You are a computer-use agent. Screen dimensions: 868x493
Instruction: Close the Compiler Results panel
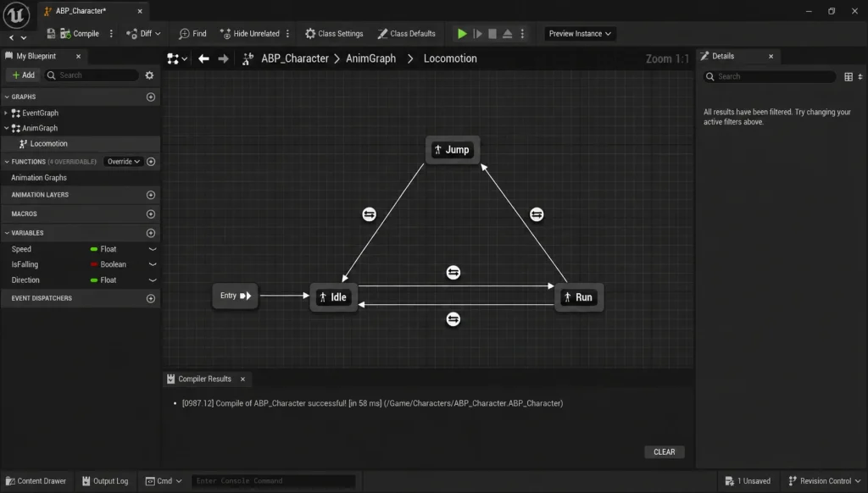(x=242, y=379)
